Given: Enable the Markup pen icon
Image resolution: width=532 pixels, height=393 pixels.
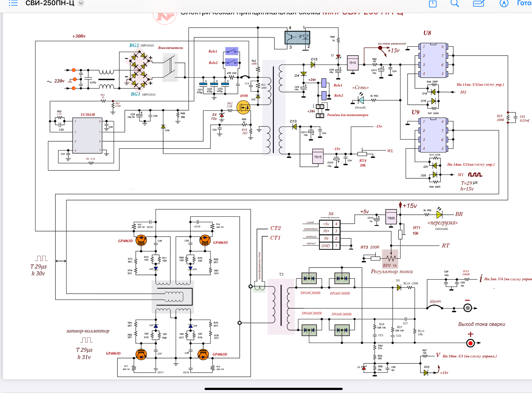Looking at the screenshot, I should (x=504, y=3).
